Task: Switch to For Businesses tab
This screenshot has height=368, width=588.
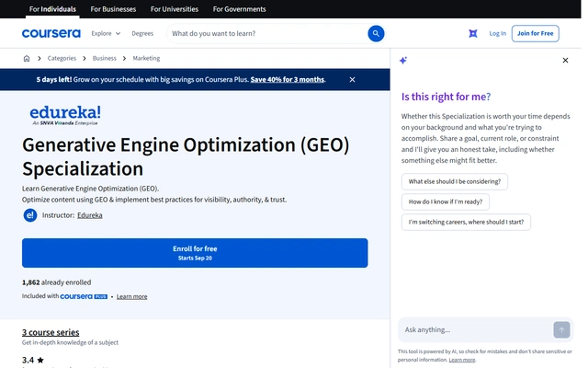Action: pos(113,9)
